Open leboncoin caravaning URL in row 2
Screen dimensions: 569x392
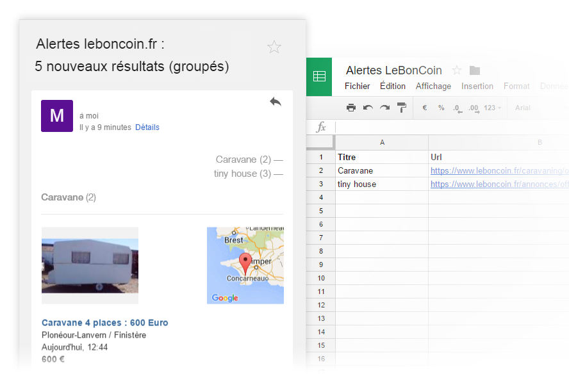[x=499, y=171]
